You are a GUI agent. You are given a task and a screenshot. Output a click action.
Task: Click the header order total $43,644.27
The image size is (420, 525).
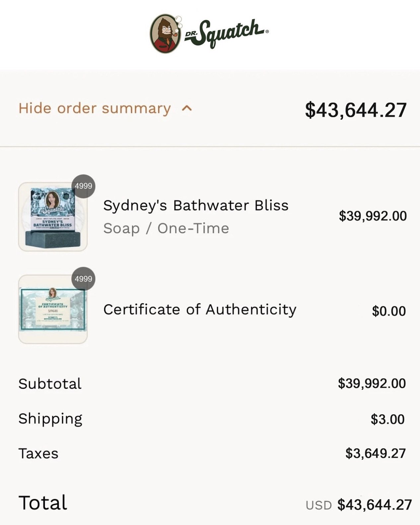[x=356, y=110]
